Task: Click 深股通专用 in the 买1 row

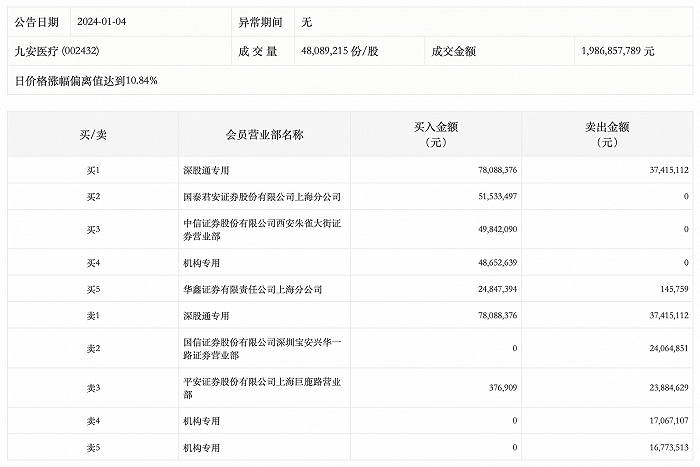Action: point(206,170)
